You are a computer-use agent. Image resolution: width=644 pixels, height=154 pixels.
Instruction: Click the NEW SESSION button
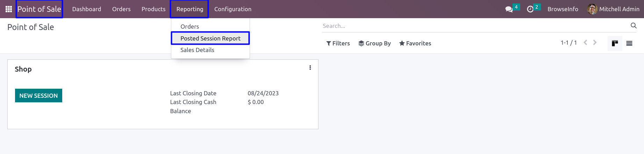pyautogui.click(x=38, y=96)
